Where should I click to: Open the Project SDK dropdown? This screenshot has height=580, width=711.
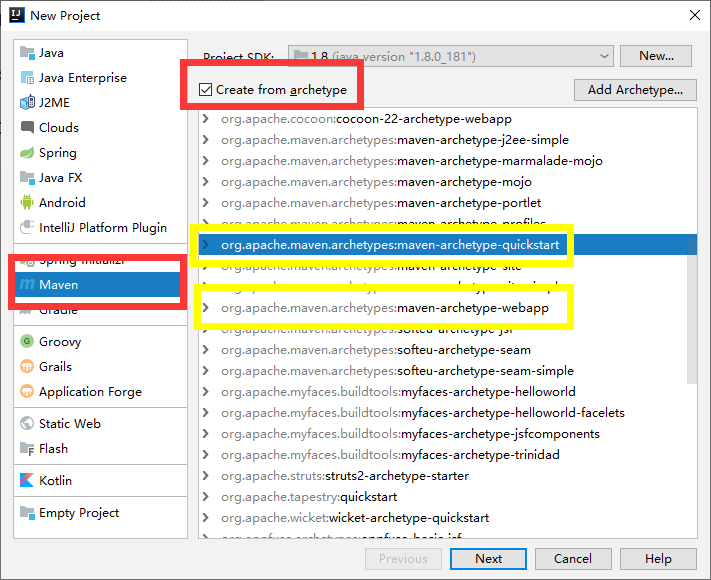point(451,56)
